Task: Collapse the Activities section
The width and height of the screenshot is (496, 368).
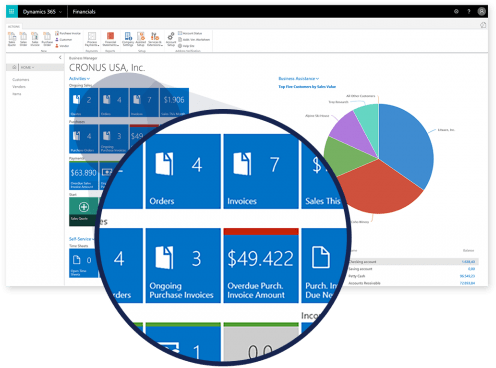Action: click(x=79, y=79)
